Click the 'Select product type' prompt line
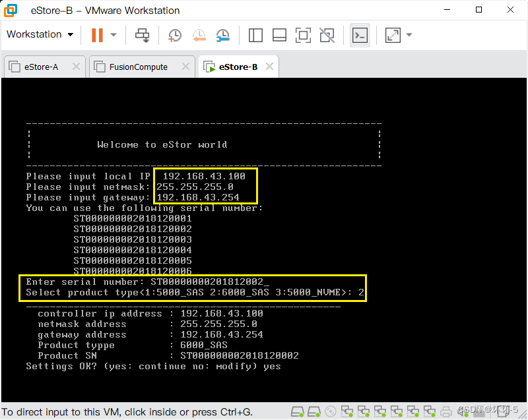Image resolution: width=528 pixels, height=420 pixels. click(195, 292)
